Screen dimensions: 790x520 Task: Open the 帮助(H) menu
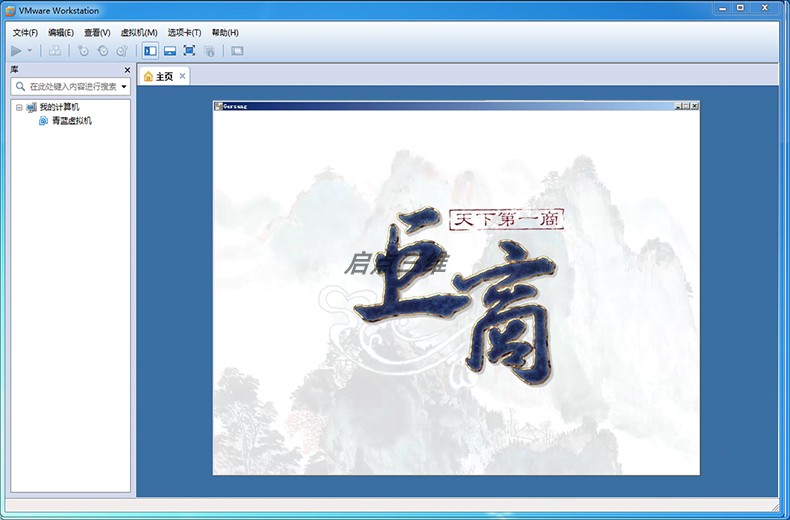click(225, 33)
